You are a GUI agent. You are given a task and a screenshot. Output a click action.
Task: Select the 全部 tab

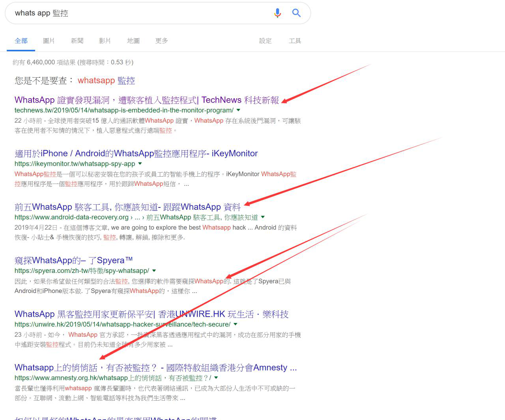tap(21, 41)
